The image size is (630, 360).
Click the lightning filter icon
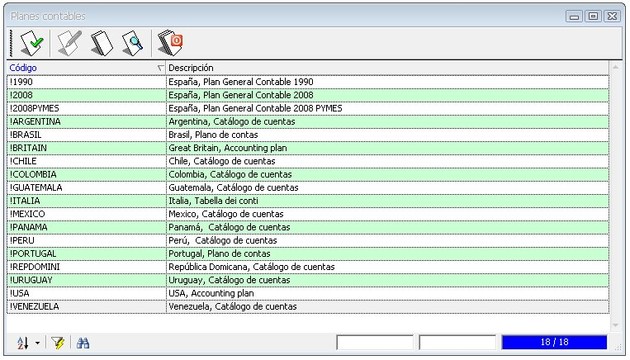click(58, 343)
